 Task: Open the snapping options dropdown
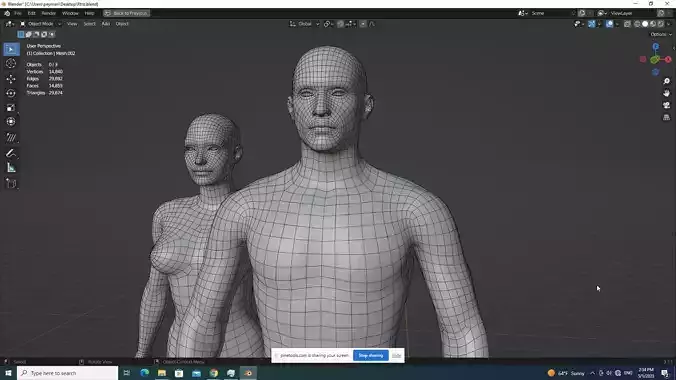[350, 24]
